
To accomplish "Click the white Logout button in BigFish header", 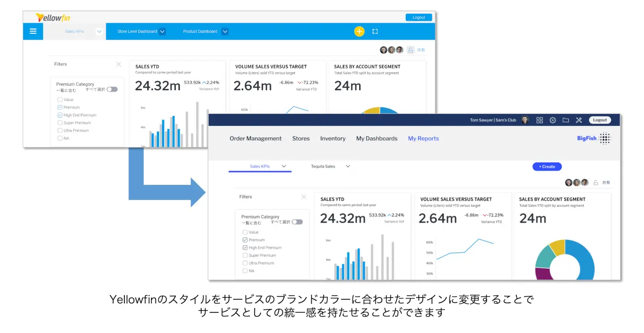I will 599,120.
